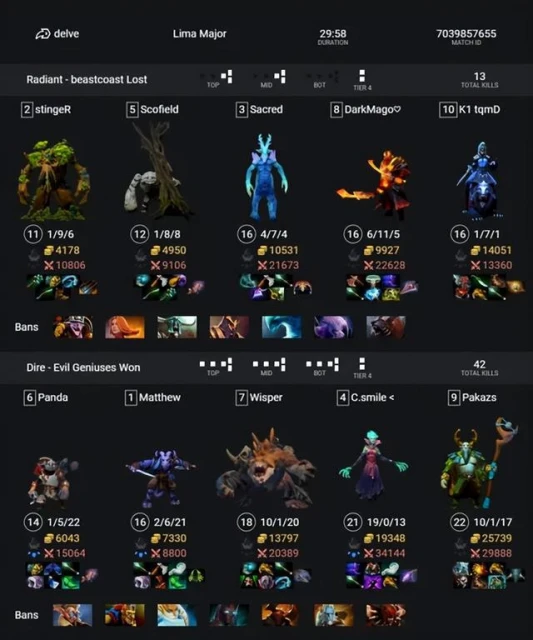
Task: Click damage swords icon beside 34144
Action: coord(369,553)
